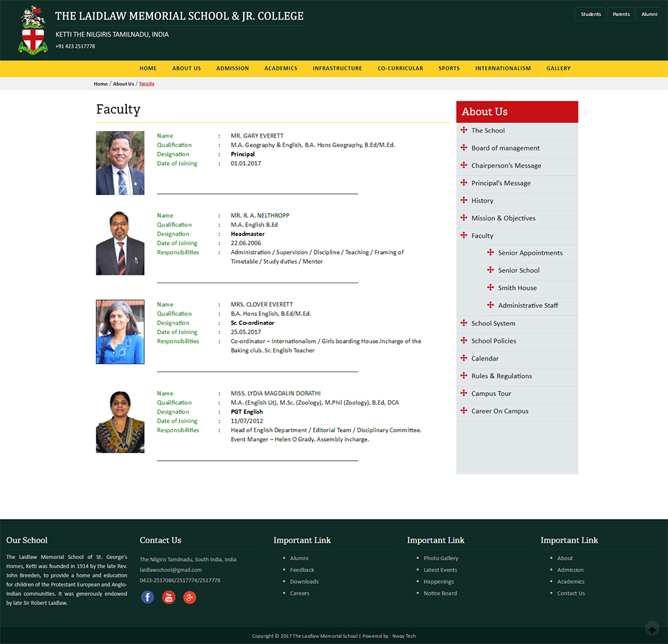This screenshot has height=644, width=668.
Task: Select Smith House sidebar entry
Action: click(x=517, y=288)
